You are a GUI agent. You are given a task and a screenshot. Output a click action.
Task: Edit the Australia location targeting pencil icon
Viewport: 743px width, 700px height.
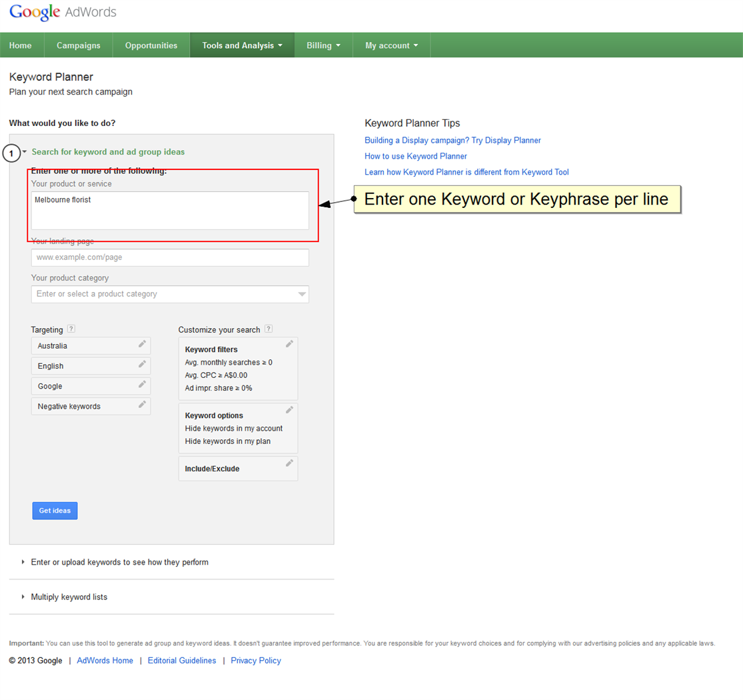point(142,345)
